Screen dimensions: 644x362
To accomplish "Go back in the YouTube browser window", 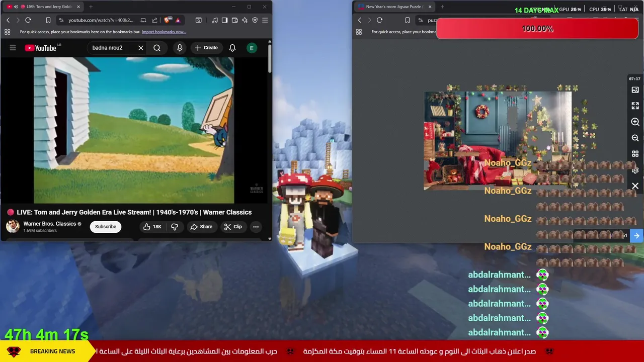I will coord(8,20).
